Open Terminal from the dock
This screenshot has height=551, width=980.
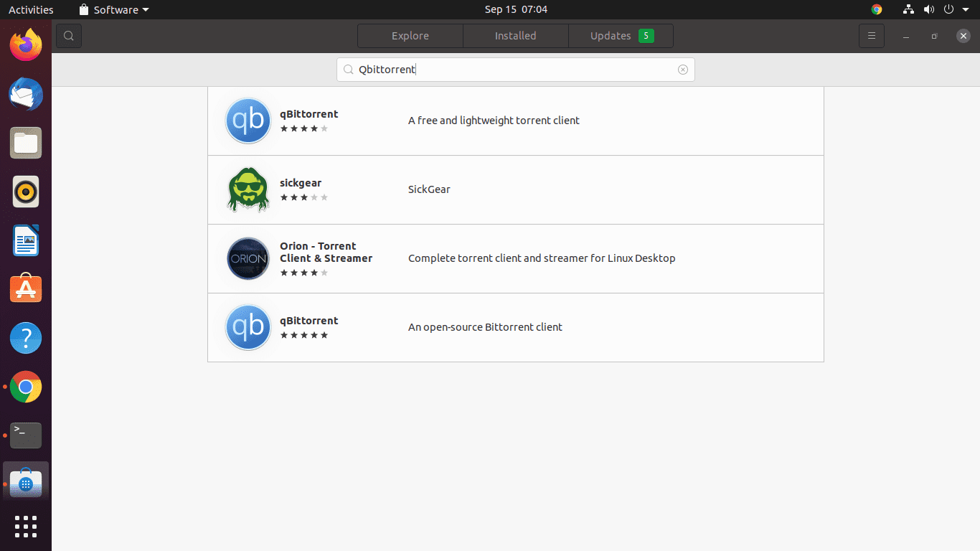coord(26,435)
